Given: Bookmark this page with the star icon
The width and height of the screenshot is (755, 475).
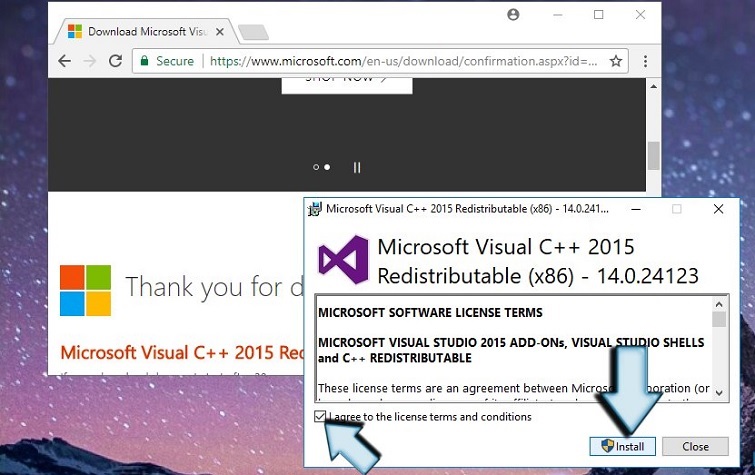Looking at the screenshot, I should pyautogui.click(x=616, y=61).
